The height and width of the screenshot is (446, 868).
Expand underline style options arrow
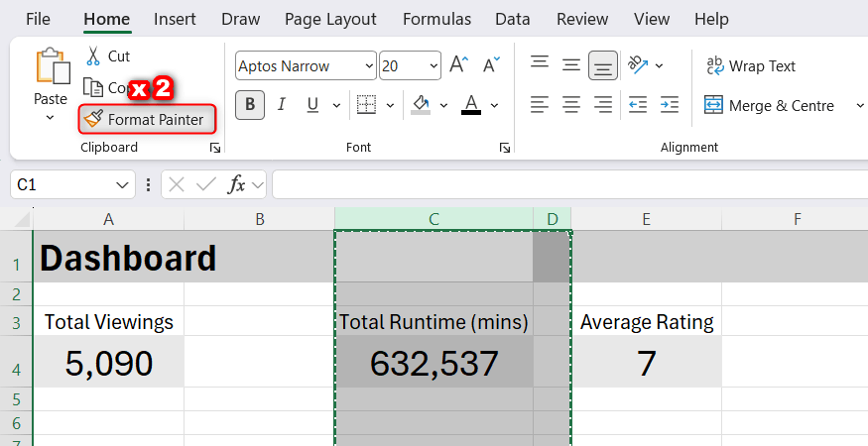pos(336,105)
